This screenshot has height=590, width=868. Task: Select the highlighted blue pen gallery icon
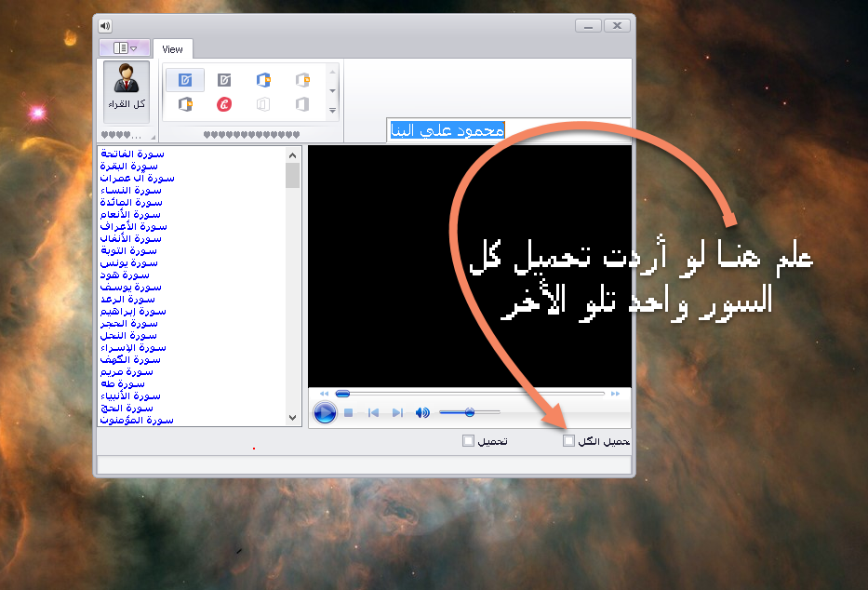pos(185,80)
